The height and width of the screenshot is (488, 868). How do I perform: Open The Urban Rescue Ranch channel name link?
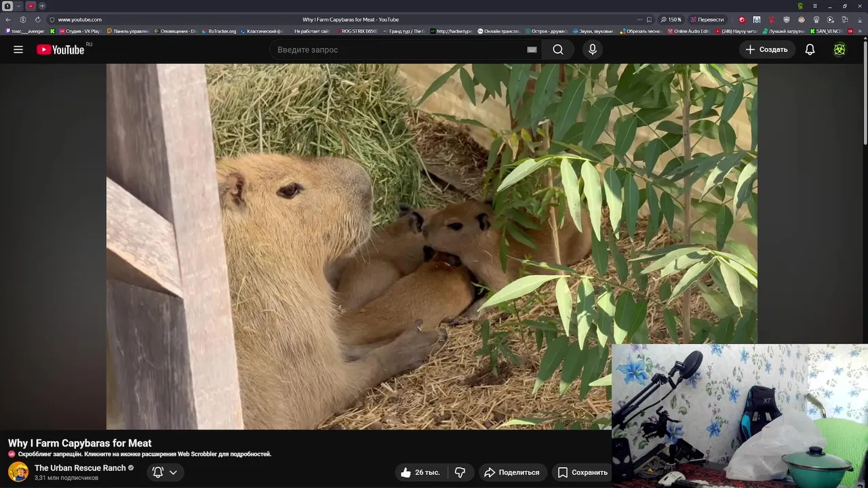coord(80,468)
